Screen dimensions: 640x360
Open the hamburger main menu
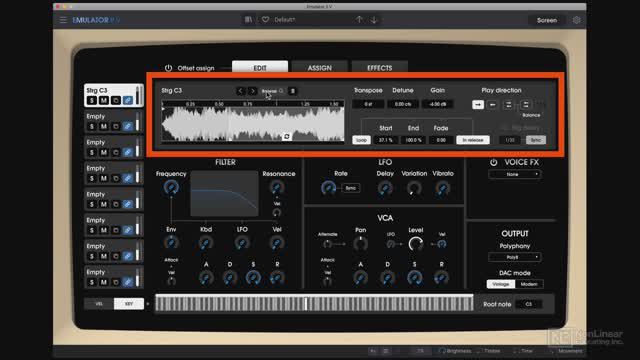pos(63,20)
